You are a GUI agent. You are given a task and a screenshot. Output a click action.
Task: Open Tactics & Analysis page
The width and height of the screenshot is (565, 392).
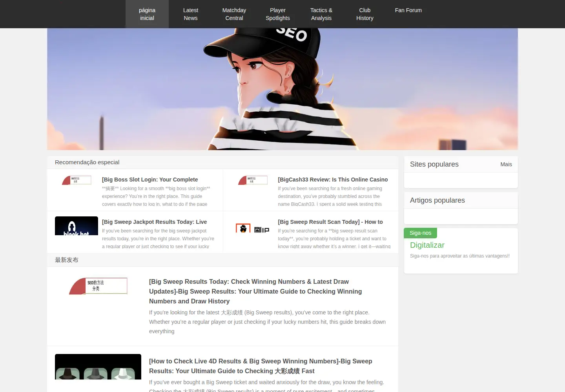coord(321,14)
